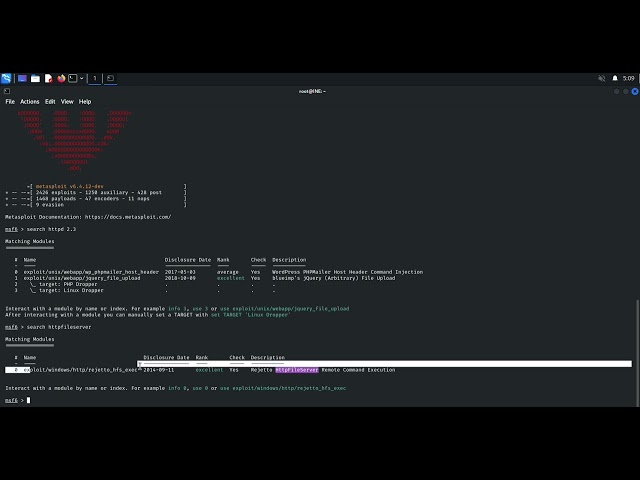640x480 pixels.
Task: Open the Help menu
Action: pyautogui.click(x=85, y=102)
